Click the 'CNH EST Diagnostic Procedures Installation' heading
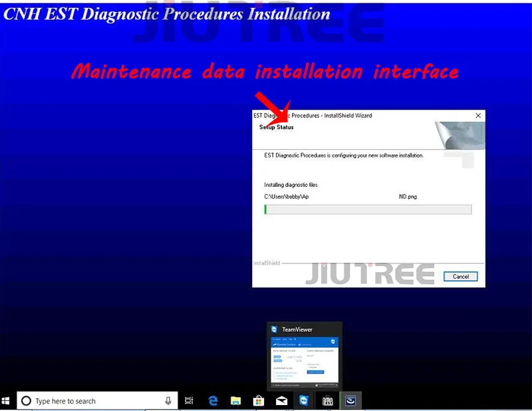 pyautogui.click(x=167, y=14)
